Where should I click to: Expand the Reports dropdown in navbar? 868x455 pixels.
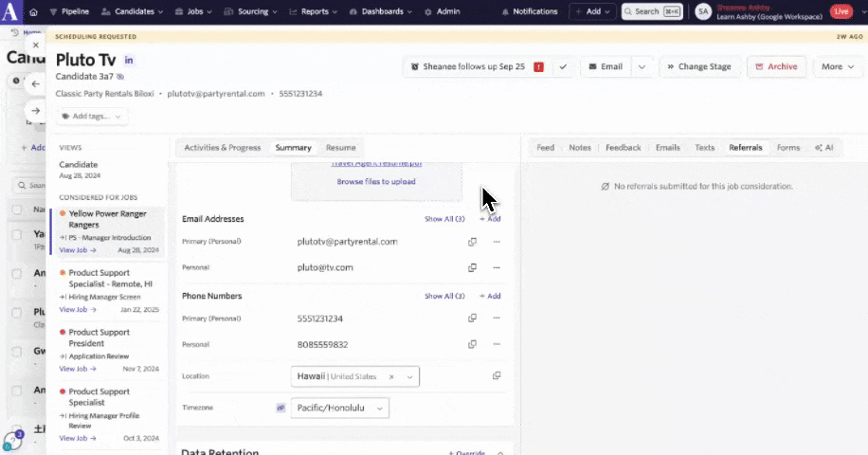pyautogui.click(x=313, y=11)
